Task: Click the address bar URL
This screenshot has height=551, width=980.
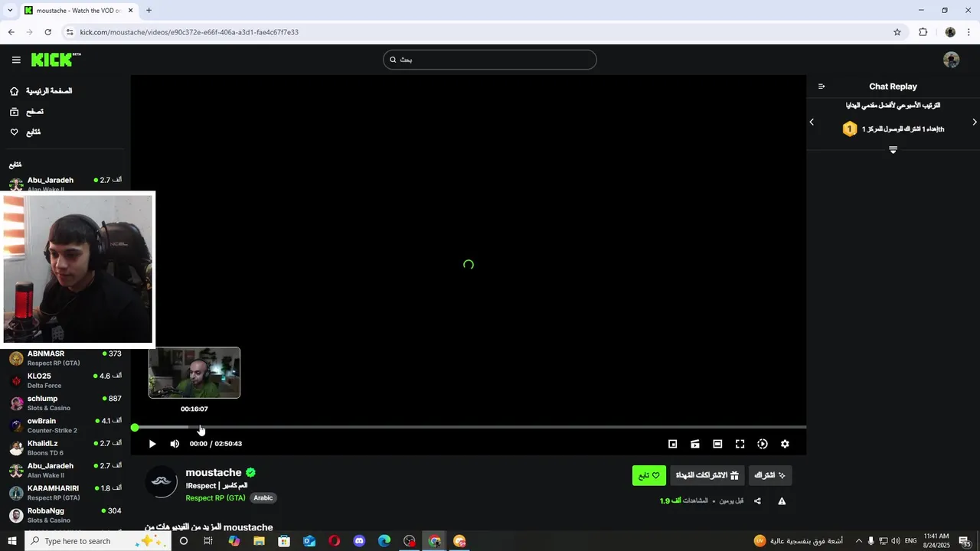Action: tap(189, 32)
